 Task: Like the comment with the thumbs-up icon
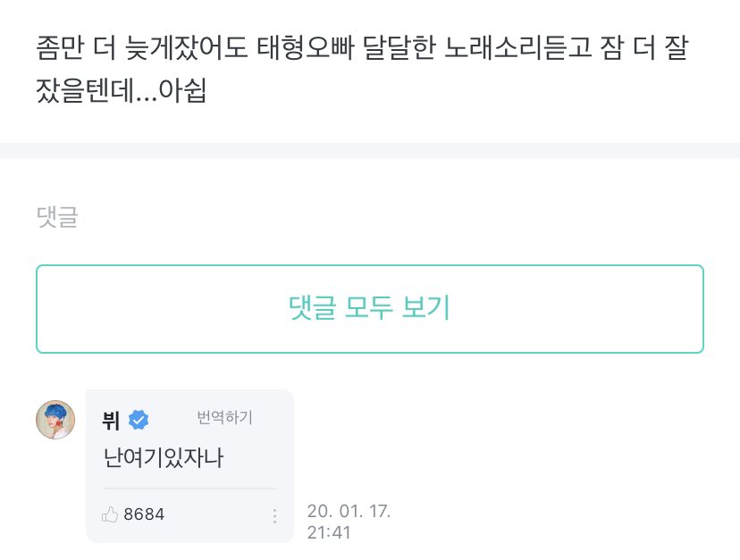110,514
